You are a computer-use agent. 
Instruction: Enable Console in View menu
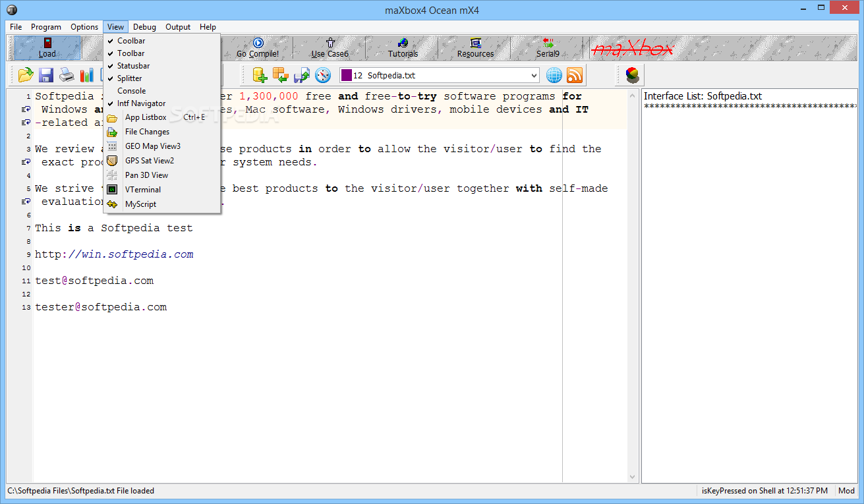[162, 91]
